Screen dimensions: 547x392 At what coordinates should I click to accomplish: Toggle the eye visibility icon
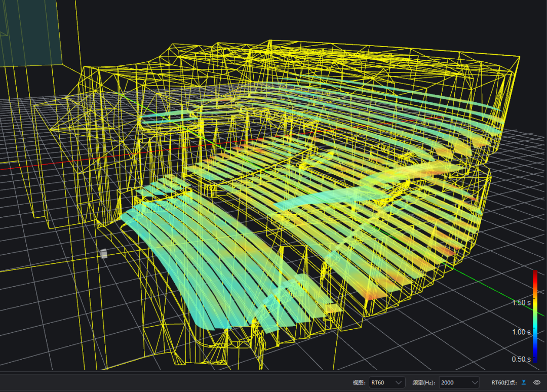point(537,382)
